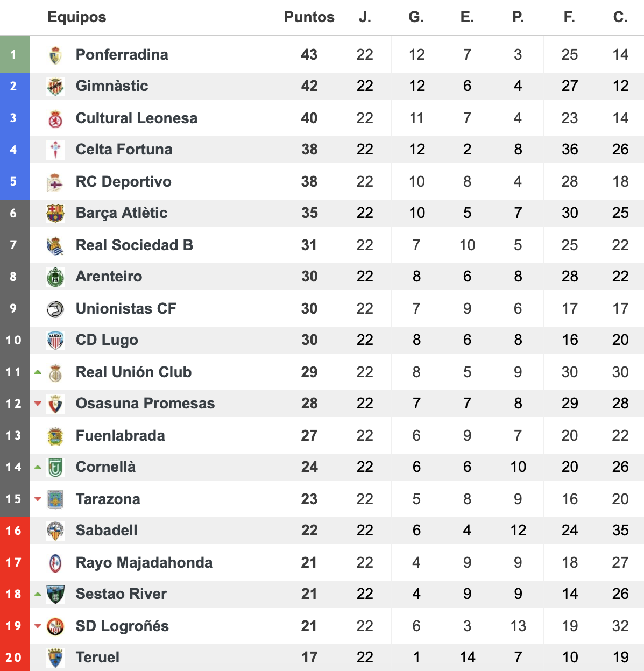Screen dimensions: 644x671
Task: Click the red position 16 relegation marker
Action: pyautogui.click(x=15, y=531)
